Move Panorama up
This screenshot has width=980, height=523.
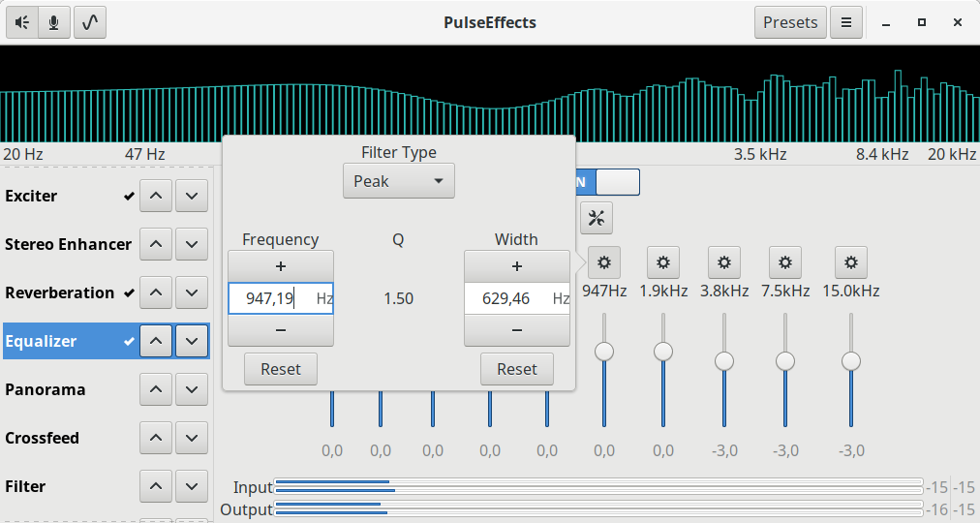point(156,389)
